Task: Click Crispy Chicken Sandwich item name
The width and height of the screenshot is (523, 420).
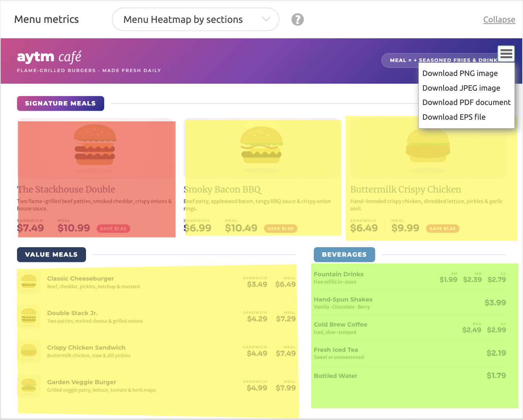Action: point(86,348)
